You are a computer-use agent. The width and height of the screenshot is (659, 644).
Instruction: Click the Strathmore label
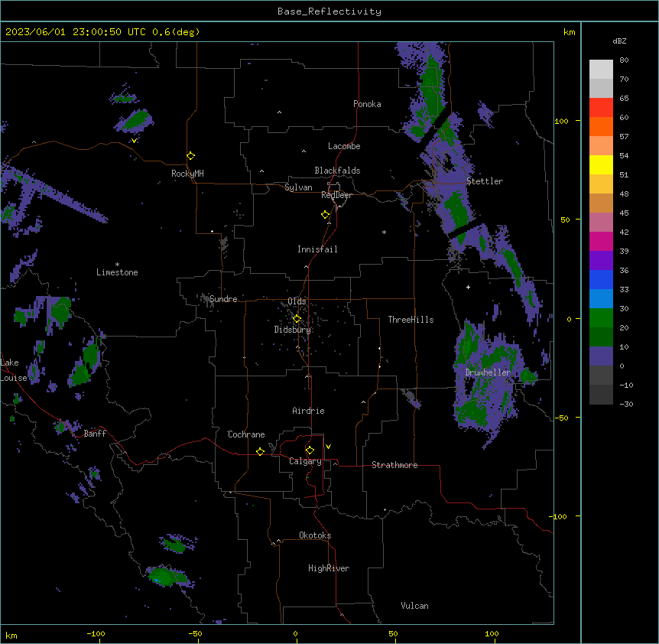pyautogui.click(x=394, y=465)
